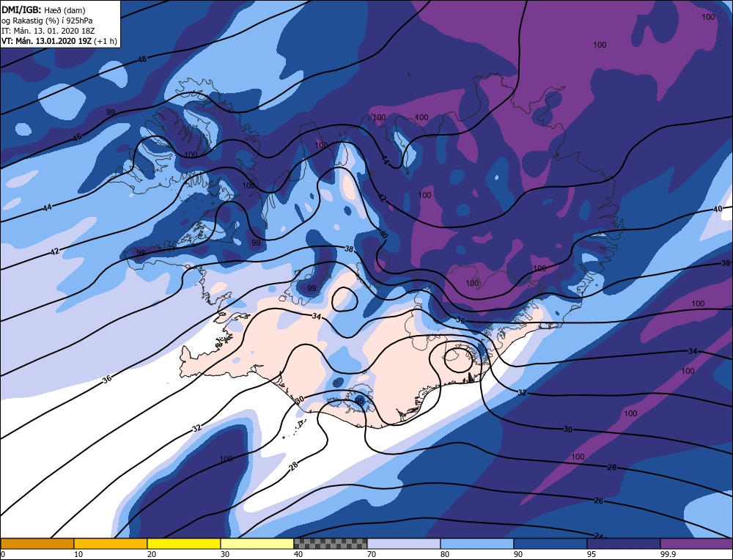The image size is (733, 560).
Task: Click the '90' legend scale value
Action: 518,554
